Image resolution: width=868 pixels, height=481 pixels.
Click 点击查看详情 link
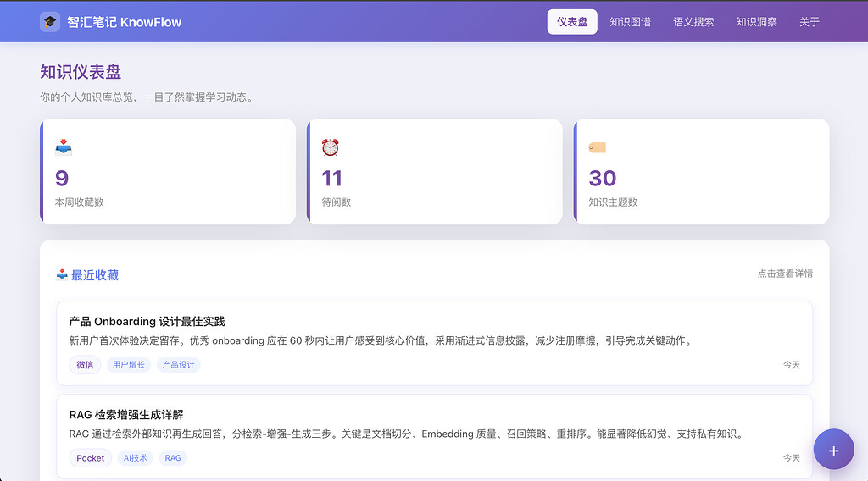785,274
